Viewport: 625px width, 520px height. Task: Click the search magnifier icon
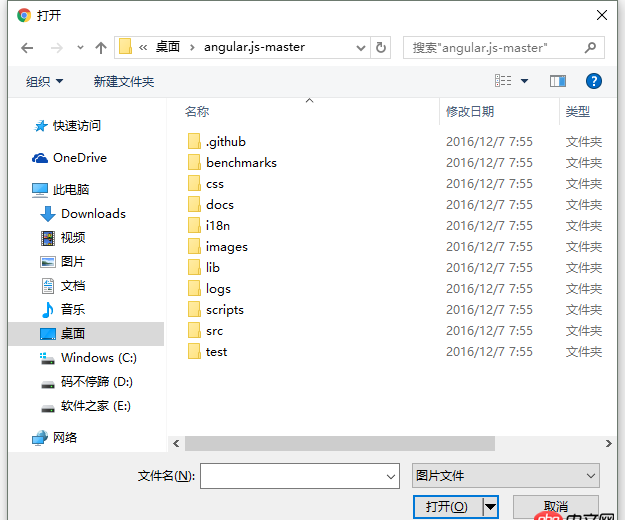point(590,48)
